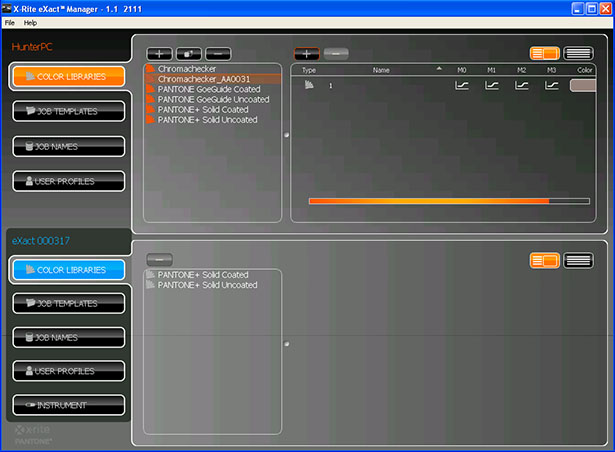The width and height of the screenshot is (615, 452).
Task: Open eXact device Color Libraries section
Action: click(x=69, y=270)
